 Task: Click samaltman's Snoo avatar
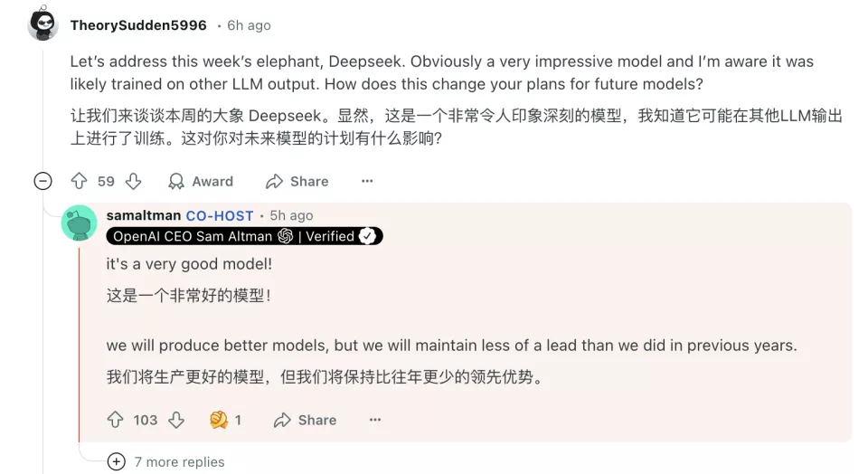(x=80, y=223)
